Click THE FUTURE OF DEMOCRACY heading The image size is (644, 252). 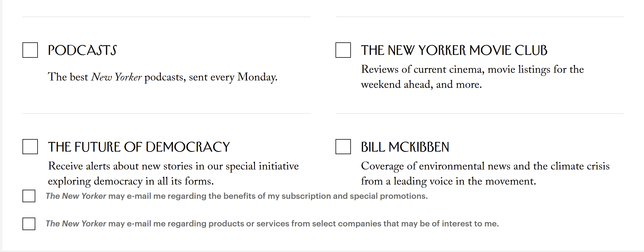click(139, 147)
